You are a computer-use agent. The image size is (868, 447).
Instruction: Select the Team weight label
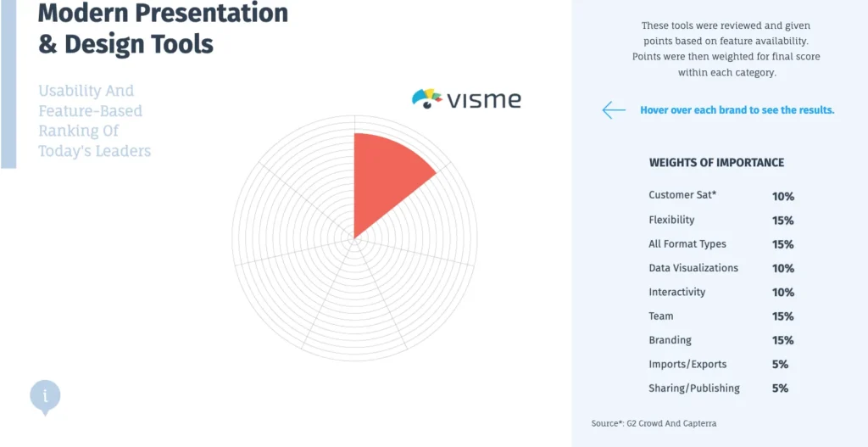661,316
